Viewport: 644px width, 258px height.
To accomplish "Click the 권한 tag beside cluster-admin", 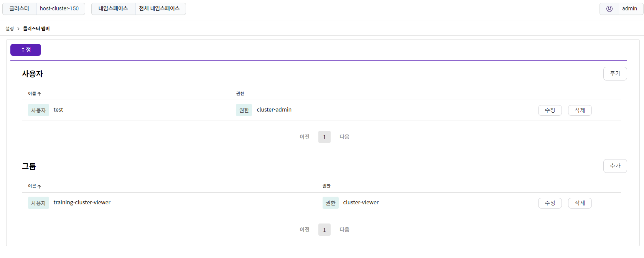I will coord(244,110).
